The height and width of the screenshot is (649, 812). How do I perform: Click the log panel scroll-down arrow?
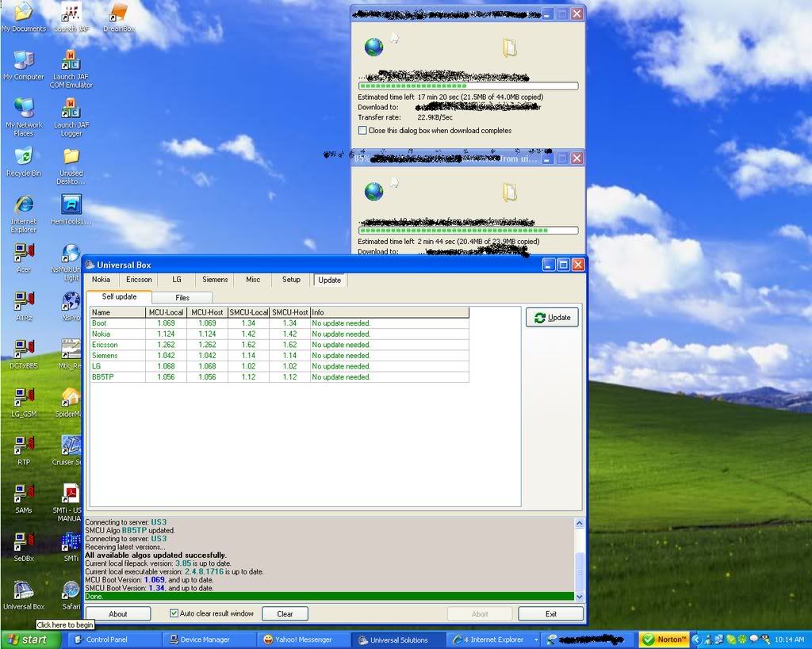click(579, 596)
